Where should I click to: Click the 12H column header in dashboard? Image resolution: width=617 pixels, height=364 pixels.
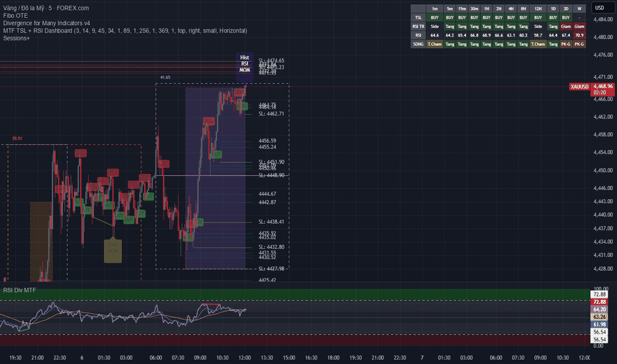pyautogui.click(x=538, y=9)
